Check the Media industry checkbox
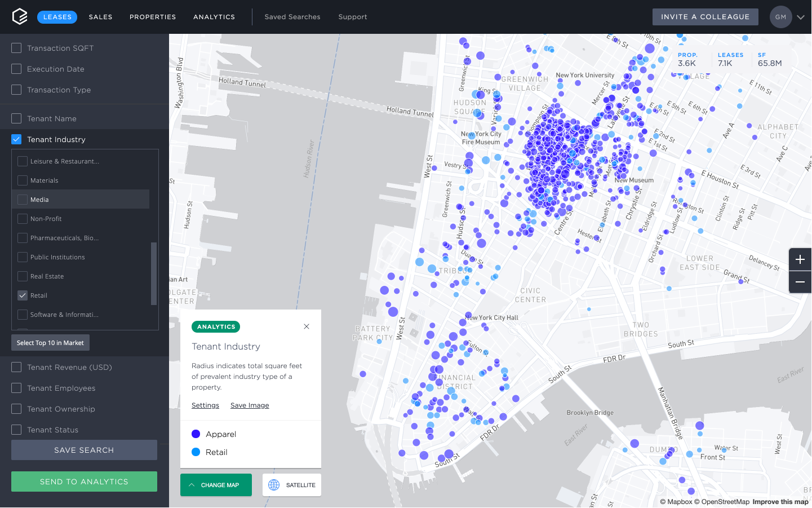Screen dimensions: 812x508 (23, 199)
